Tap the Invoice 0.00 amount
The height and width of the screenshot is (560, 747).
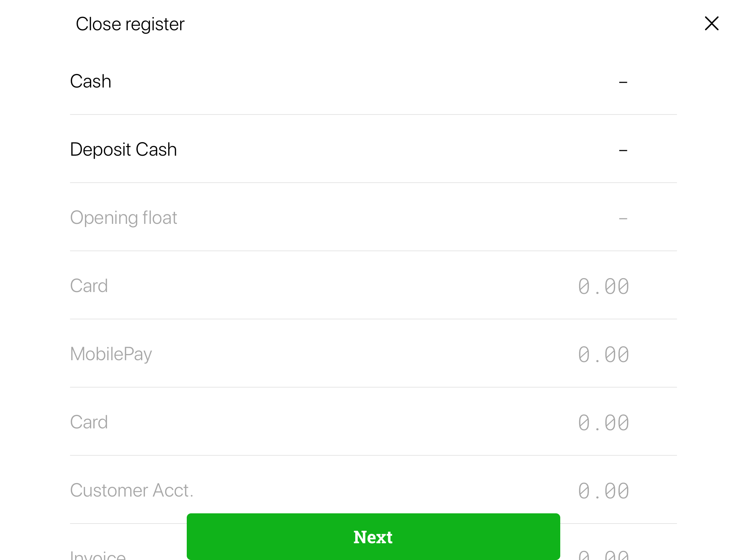(603, 556)
